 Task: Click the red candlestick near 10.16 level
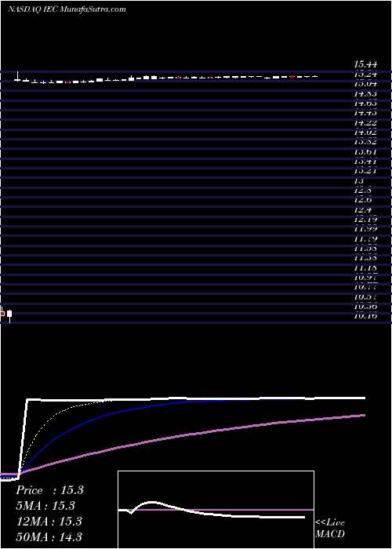[x=2, y=314]
